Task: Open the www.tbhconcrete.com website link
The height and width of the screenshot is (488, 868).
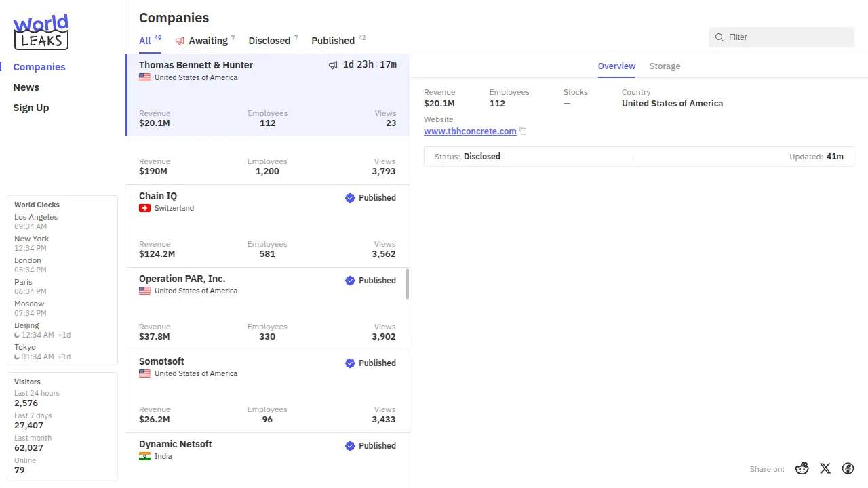Action: pos(470,131)
